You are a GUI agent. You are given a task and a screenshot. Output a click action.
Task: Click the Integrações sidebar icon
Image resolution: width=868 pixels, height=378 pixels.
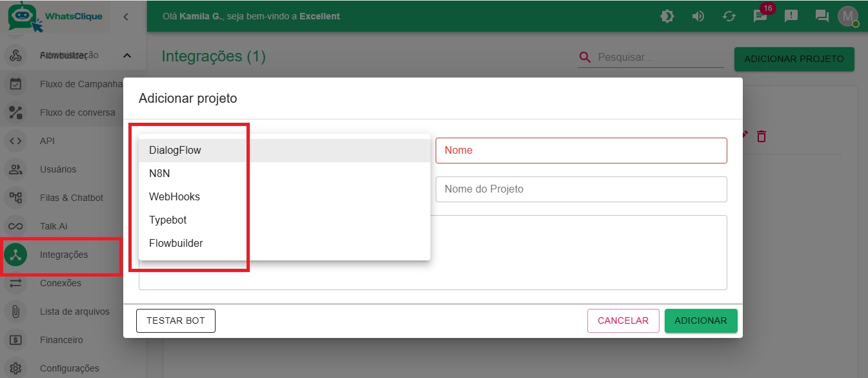[x=15, y=255]
